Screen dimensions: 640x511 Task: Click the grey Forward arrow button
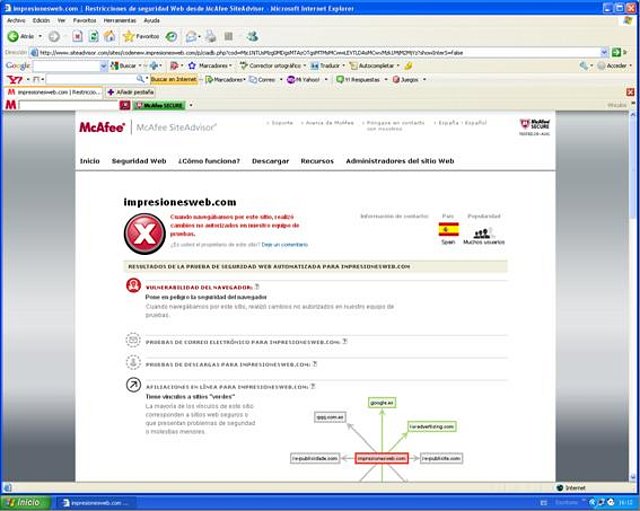tap(54, 37)
